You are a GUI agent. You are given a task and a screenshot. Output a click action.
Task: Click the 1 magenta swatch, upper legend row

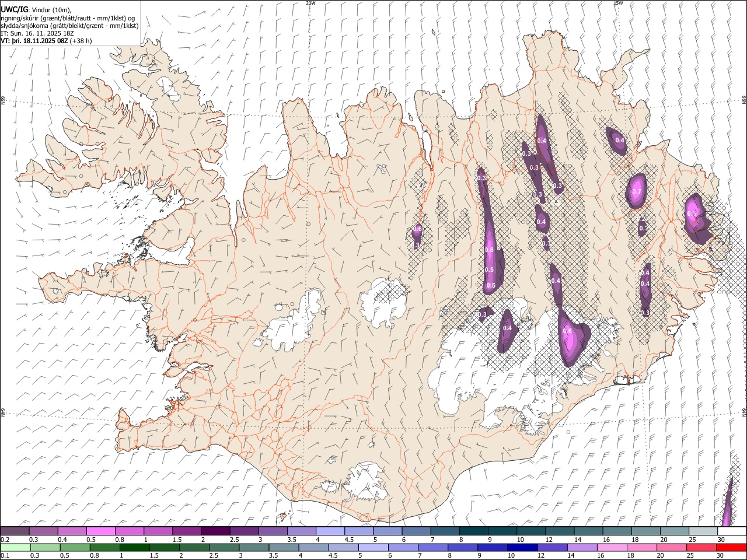(158, 531)
